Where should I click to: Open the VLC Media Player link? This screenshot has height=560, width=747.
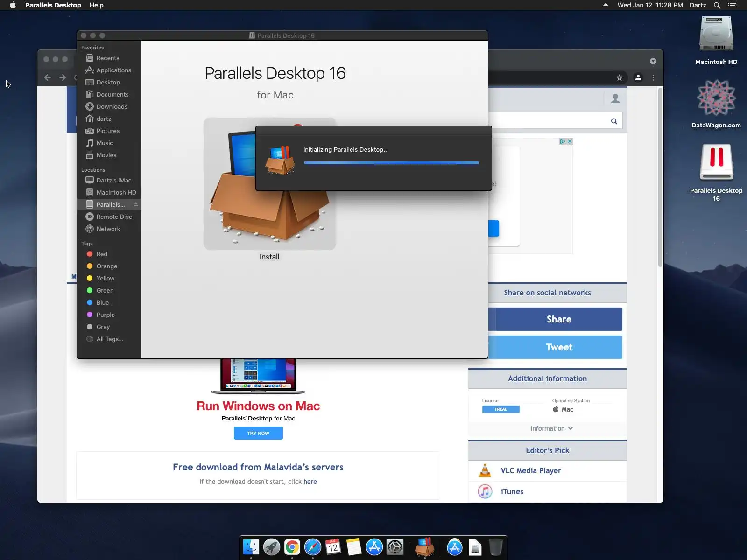click(531, 470)
